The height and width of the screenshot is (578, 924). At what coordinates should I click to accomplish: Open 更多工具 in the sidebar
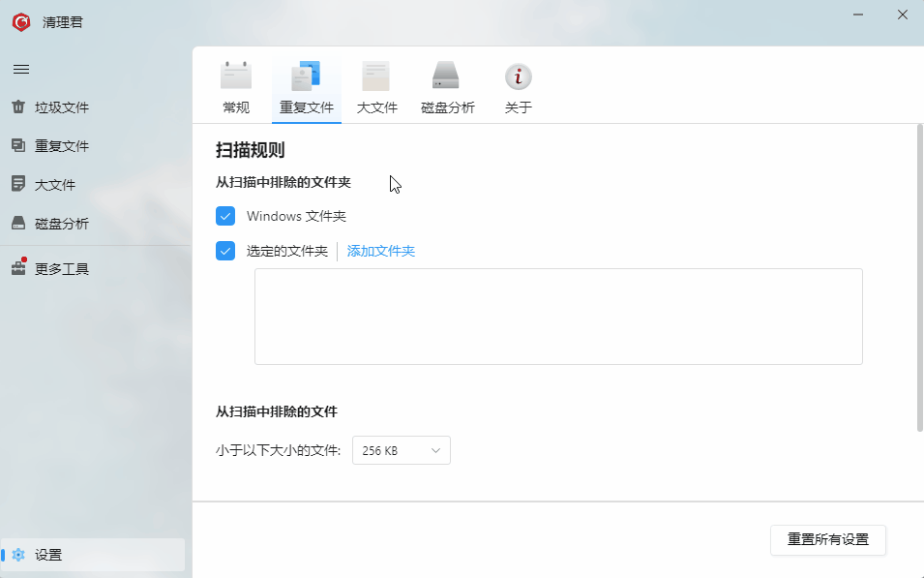tap(94, 269)
